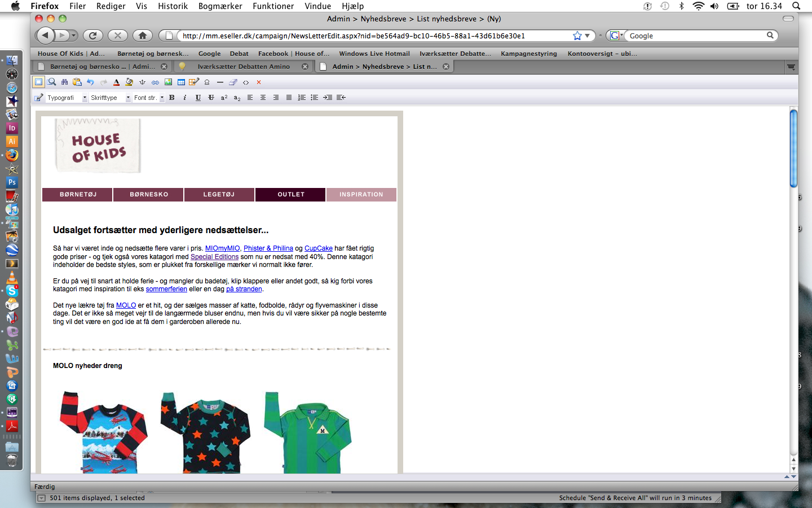The image size is (812, 508).
Task: Click the undo arrow in editor toolbar
Action: [90, 82]
